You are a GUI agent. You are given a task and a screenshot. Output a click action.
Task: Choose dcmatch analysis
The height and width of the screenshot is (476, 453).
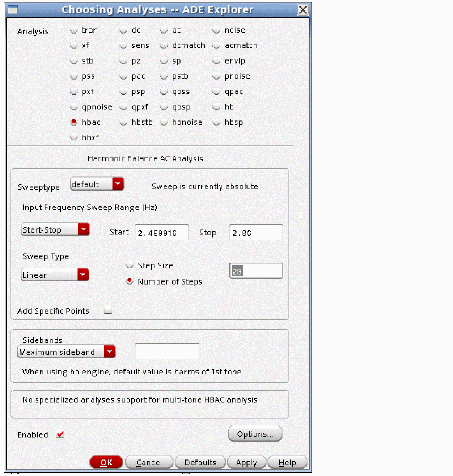164,45
